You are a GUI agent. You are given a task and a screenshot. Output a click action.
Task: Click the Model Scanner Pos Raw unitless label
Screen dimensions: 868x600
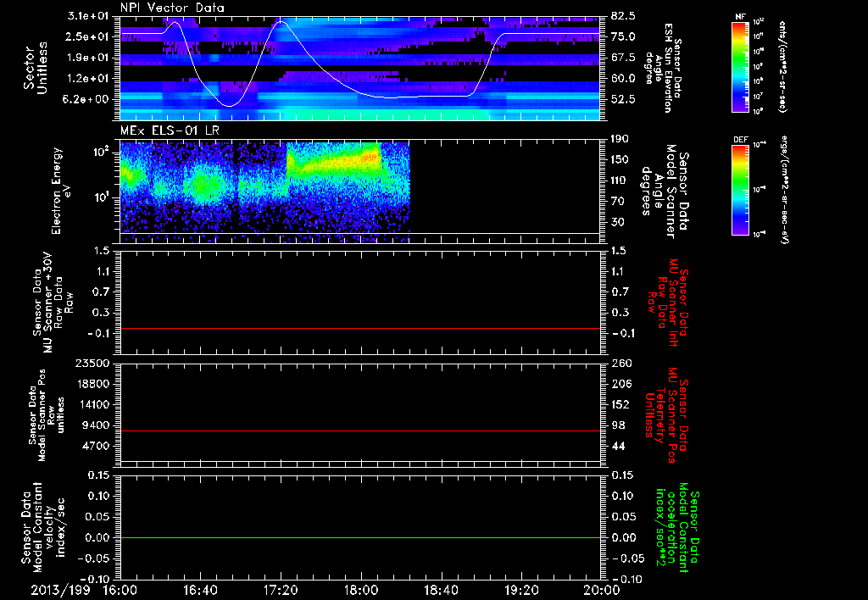point(47,415)
